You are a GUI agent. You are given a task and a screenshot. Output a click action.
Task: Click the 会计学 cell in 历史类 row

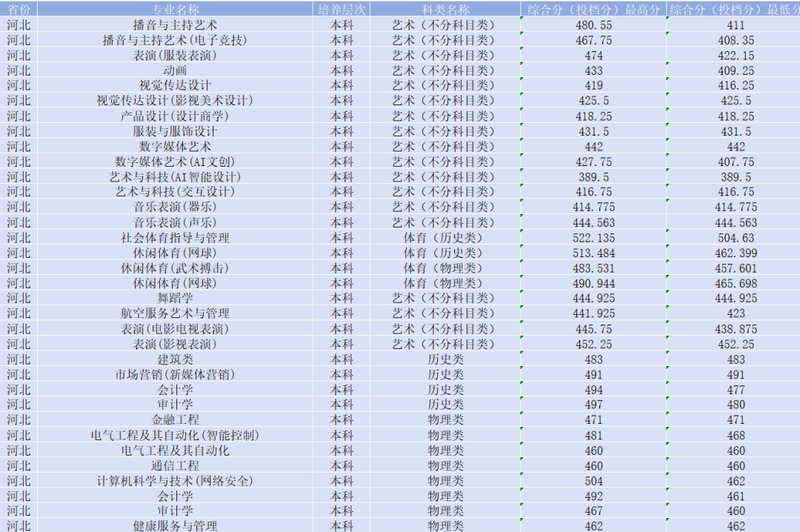pyautogui.click(x=175, y=390)
